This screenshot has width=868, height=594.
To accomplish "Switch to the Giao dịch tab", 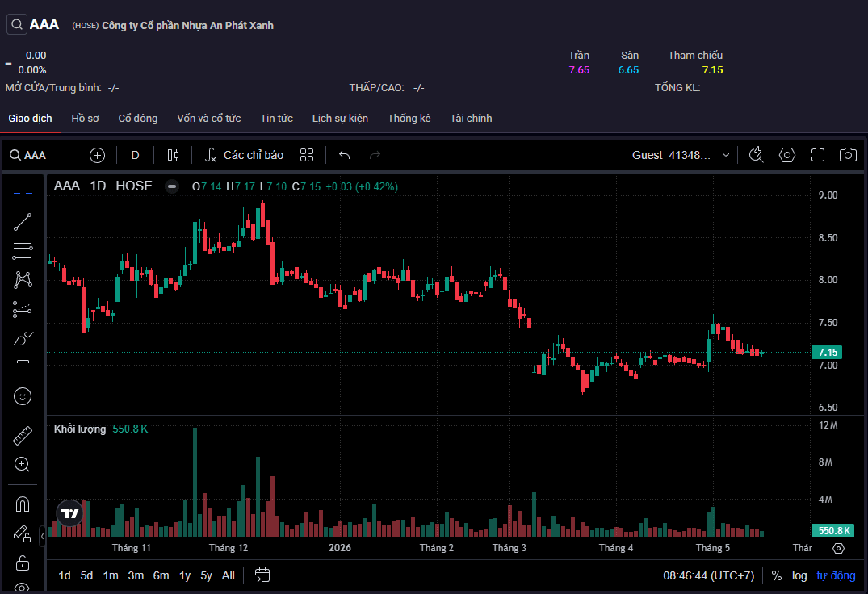I will click(30, 119).
